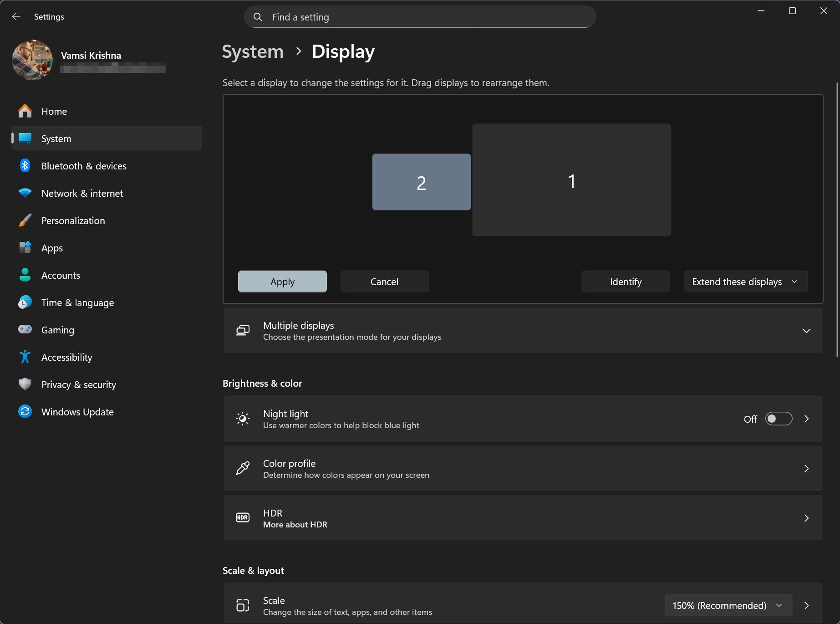The height and width of the screenshot is (624, 840).
Task: Open Personalization section
Action: [x=107, y=220]
